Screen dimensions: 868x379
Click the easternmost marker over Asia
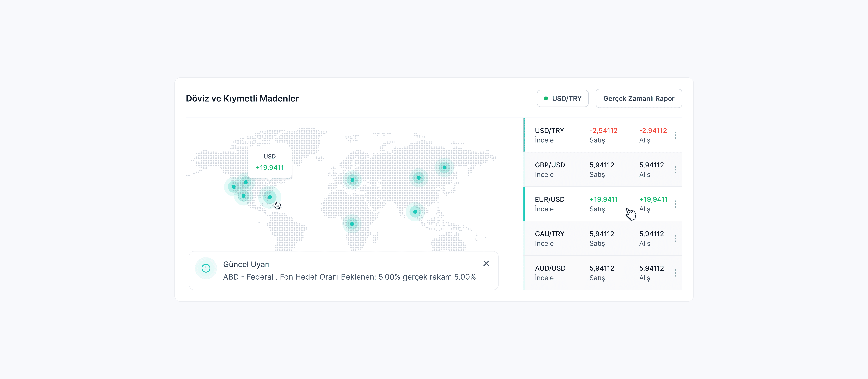click(x=444, y=167)
